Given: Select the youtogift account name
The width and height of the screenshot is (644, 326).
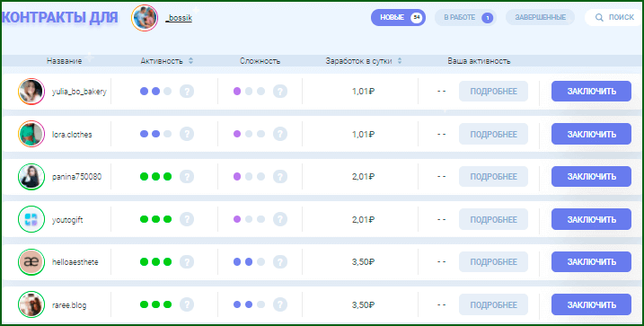Looking at the screenshot, I should (67, 220).
